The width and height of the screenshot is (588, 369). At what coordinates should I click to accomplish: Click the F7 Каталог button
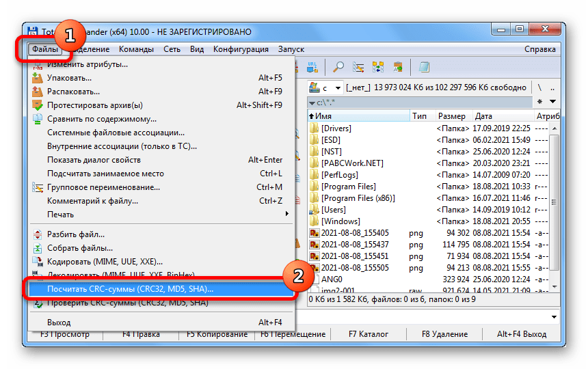click(x=369, y=334)
